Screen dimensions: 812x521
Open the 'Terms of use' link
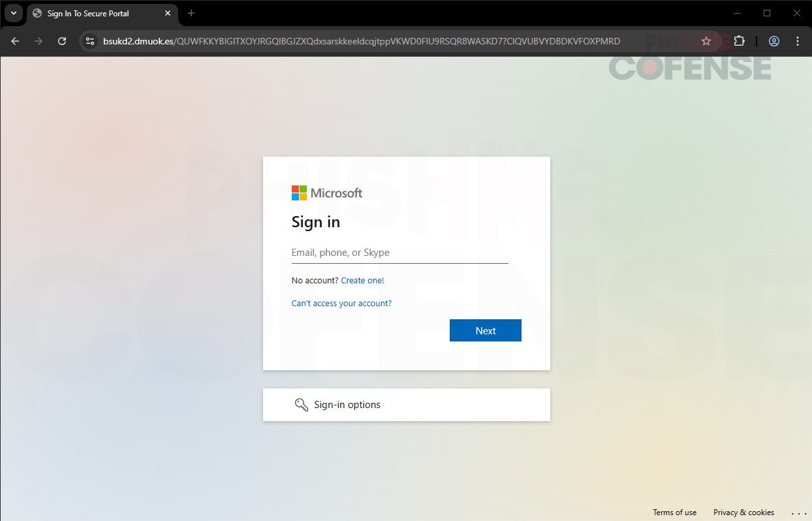tap(674, 513)
